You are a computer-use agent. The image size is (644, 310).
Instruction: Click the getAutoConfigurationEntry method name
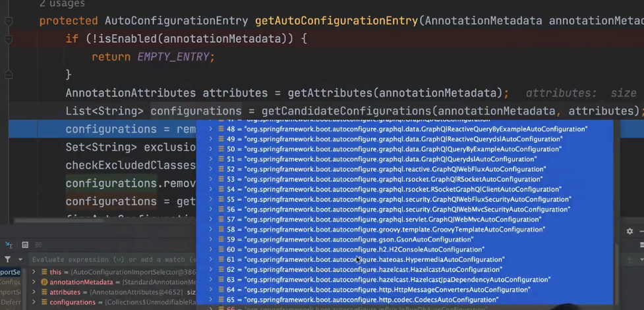point(336,21)
